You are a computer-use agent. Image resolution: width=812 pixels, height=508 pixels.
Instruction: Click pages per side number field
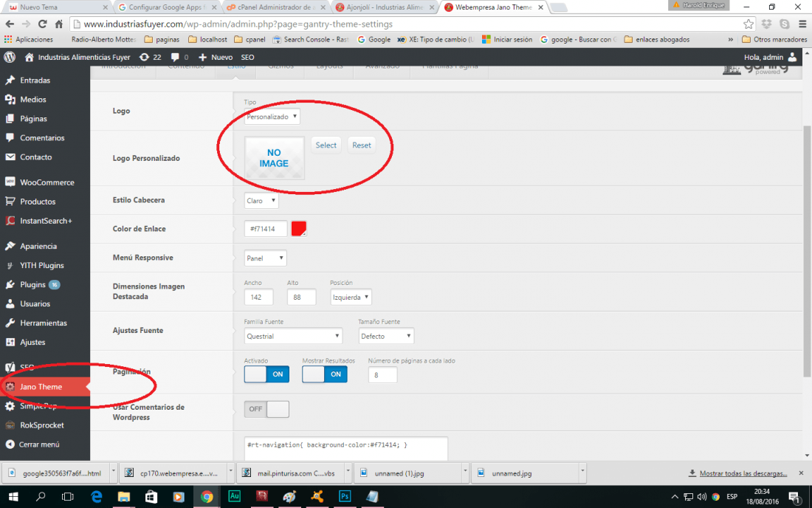(382, 375)
